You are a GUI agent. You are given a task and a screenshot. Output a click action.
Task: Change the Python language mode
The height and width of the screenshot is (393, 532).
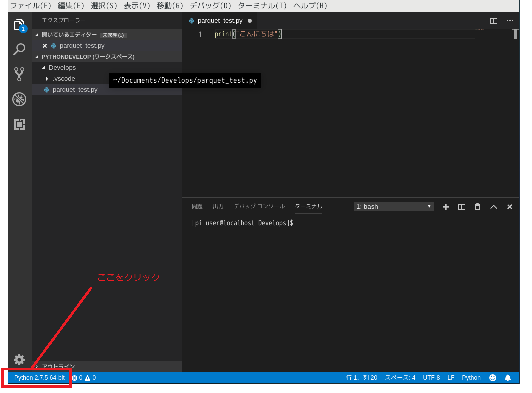471,378
